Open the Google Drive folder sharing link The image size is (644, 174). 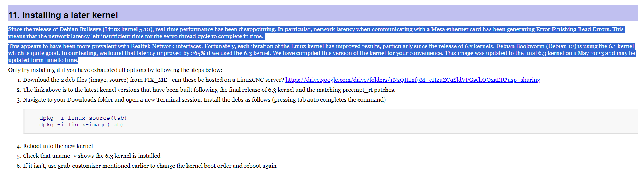[x=413, y=80]
